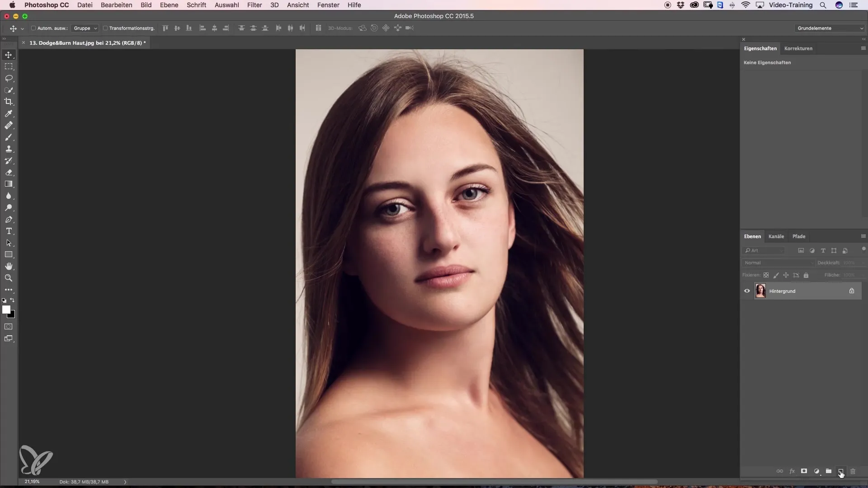Screen dimensions: 868x488
Task: Toggle lock all padlock in Fixieren row
Action: (x=806, y=275)
